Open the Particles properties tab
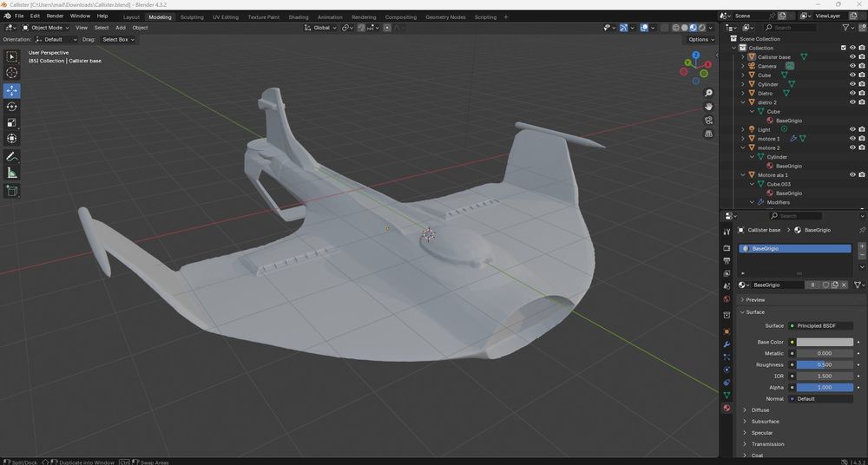 tap(727, 357)
